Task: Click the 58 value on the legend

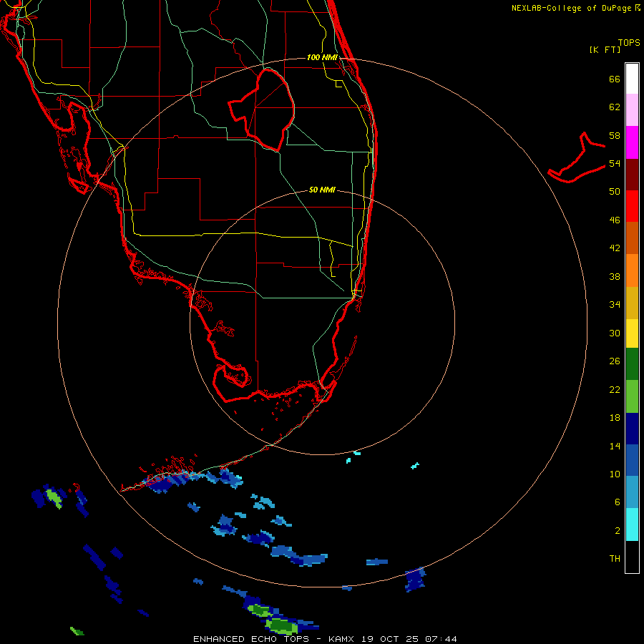Action: pos(615,135)
